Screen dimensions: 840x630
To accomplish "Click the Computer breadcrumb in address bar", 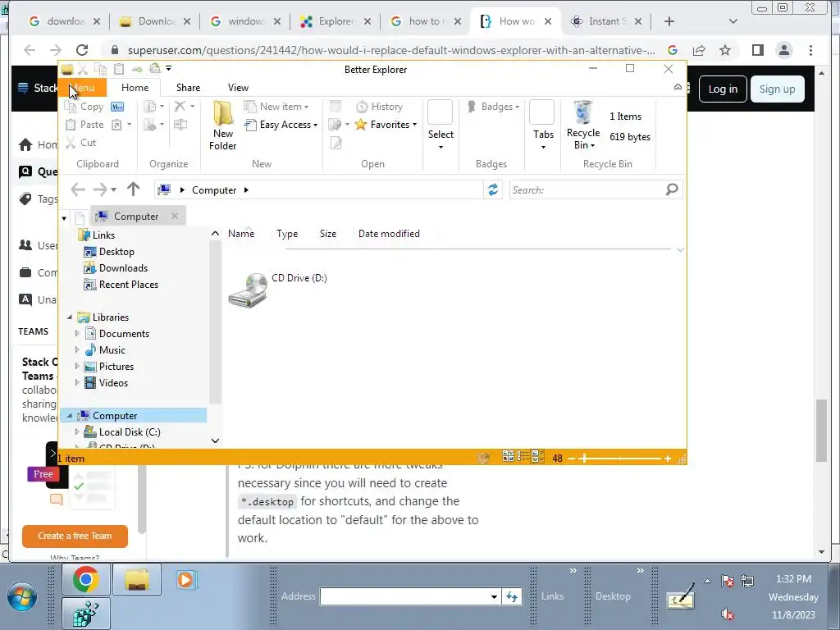I will [x=214, y=189].
